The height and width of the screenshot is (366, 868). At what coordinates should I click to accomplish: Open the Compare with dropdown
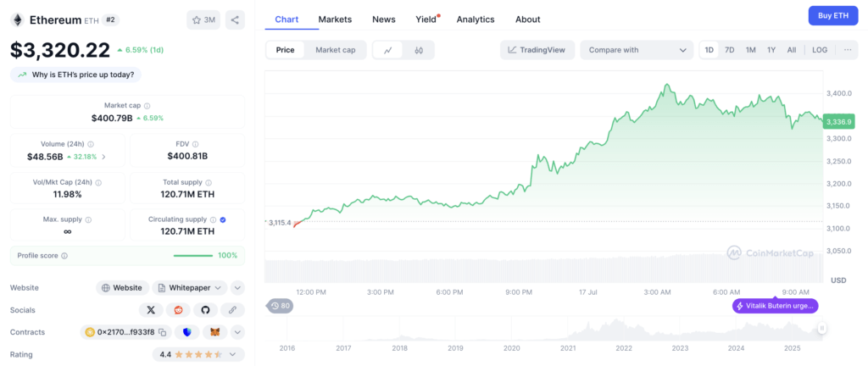pyautogui.click(x=637, y=50)
